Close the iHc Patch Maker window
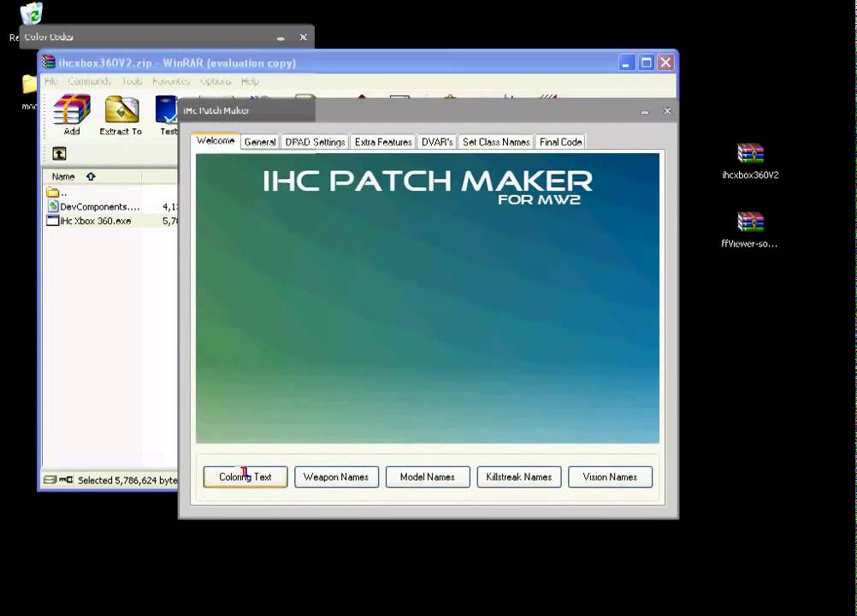Viewport: 857px width, 616px height. (x=667, y=111)
